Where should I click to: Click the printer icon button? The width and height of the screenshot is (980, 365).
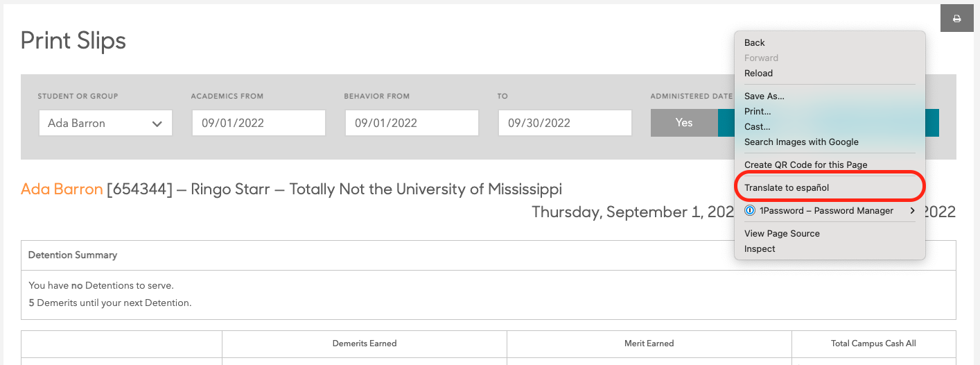click(x=956, y=19)
